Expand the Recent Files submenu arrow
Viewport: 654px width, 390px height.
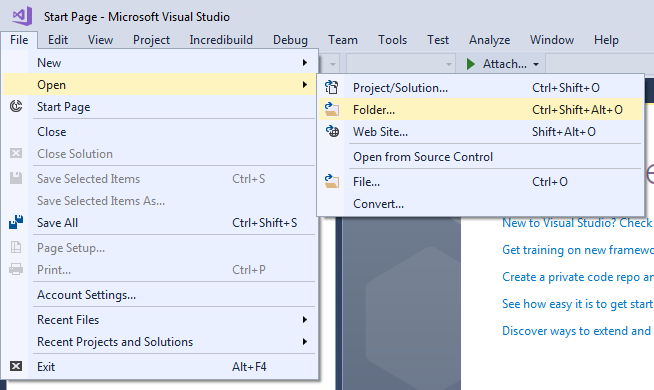305,320
